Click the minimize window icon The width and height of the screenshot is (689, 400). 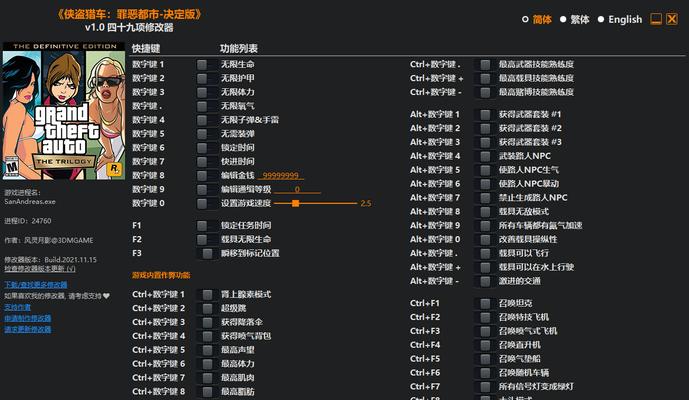pyautogui.click(x=656, y=19)
